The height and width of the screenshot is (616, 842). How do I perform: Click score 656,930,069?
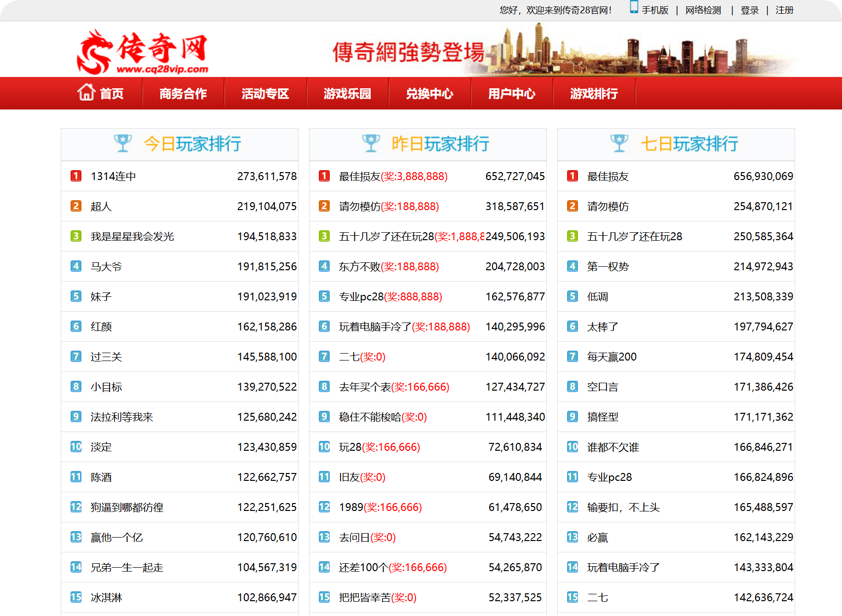pyautogui.click(x=764, y=176)
